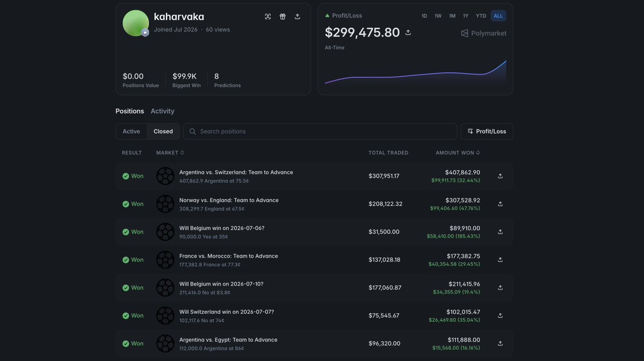Select the YTD time range
The height and width of the screenshot is (361, 644).
pos(481,16)
